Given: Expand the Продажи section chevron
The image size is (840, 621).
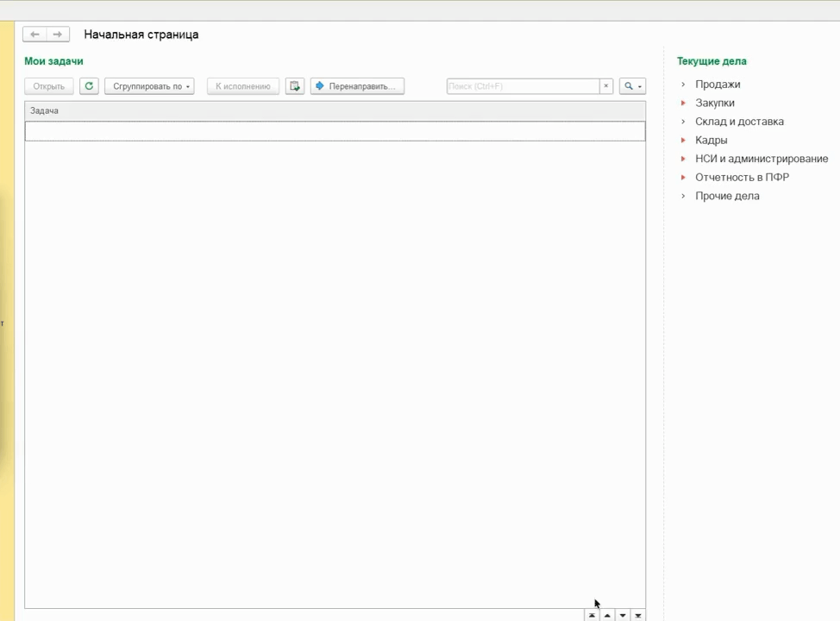Looking at the screenshot, I should tap(683, 85).
